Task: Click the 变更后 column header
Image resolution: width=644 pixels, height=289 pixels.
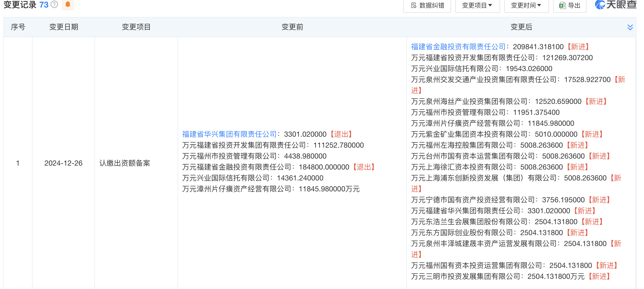Action: coord(521,27)
